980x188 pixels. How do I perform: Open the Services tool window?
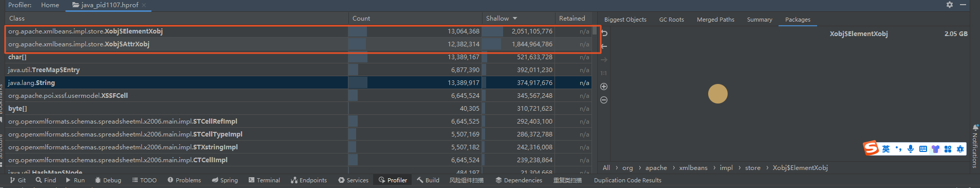(353, 180)
